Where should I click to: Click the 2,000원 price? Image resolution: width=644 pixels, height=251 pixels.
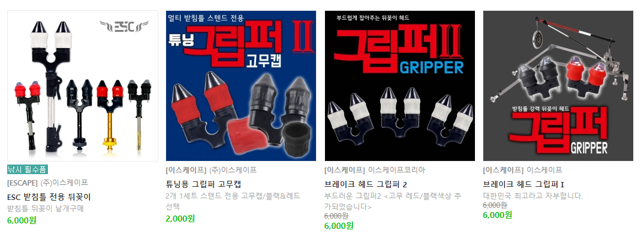tap(180, 219)
